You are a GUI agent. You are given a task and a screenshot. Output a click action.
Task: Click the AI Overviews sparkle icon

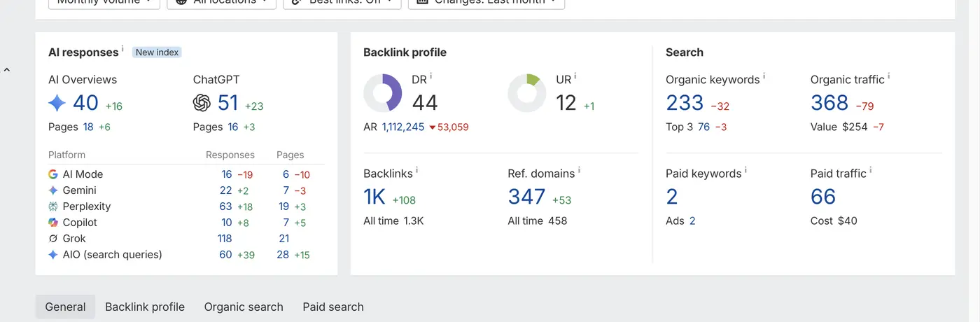57,104
